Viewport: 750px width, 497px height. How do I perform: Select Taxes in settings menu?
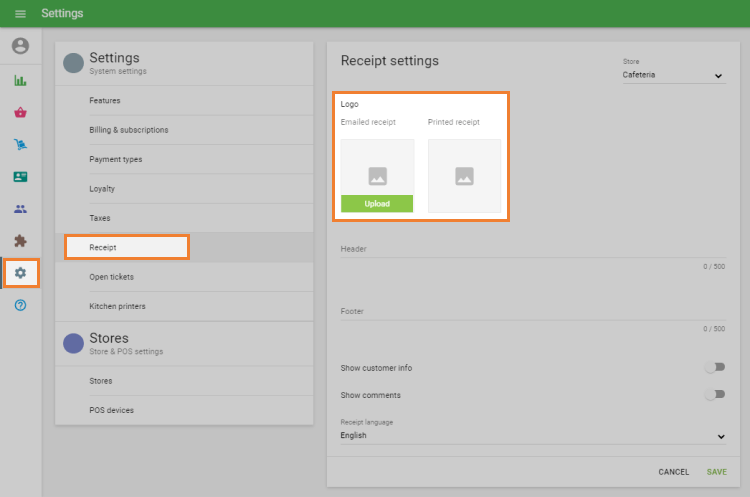point(100,218)
